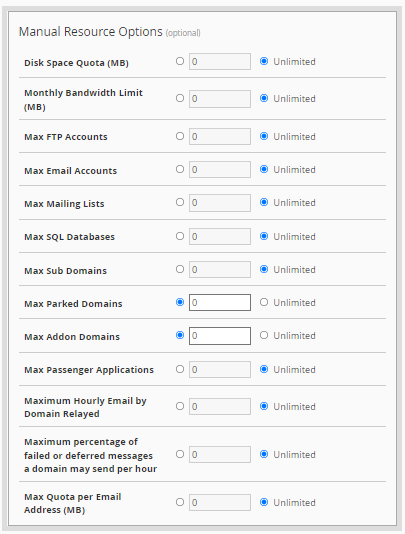Click the Disk Space Quota value field

point(220,62)
